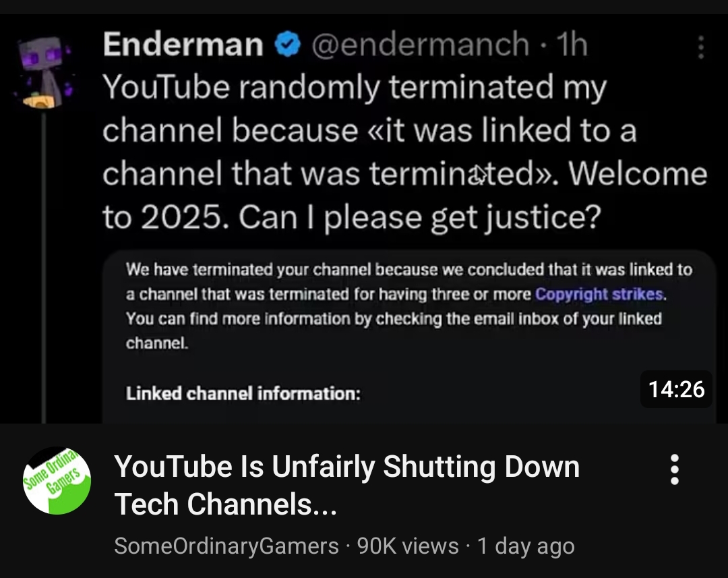Click the 'Welcome' word in the tweet
The height and width of the screenshot is (578, 728).
(x=638, y=174)
